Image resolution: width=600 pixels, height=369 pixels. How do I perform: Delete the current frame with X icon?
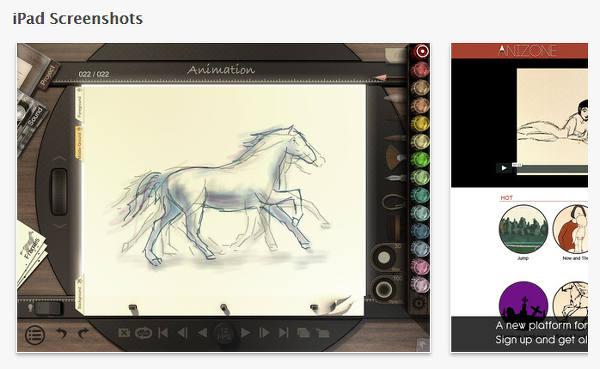tap(124, 333)
